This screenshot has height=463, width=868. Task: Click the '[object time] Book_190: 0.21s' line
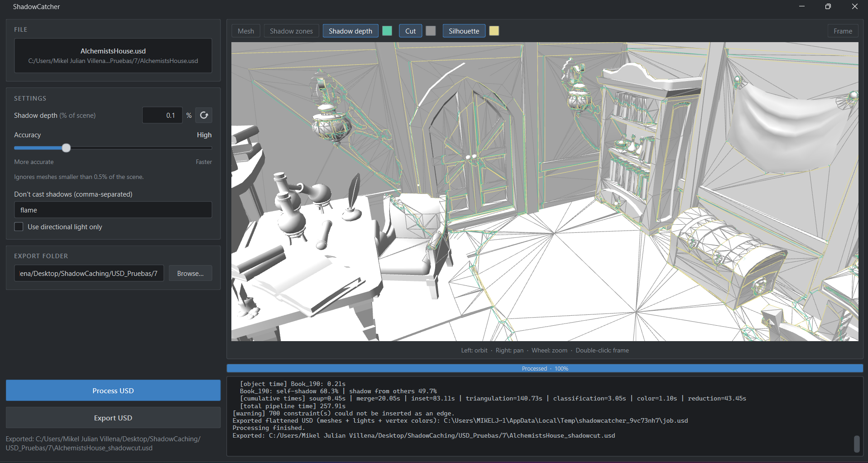(x=293, y=384)
